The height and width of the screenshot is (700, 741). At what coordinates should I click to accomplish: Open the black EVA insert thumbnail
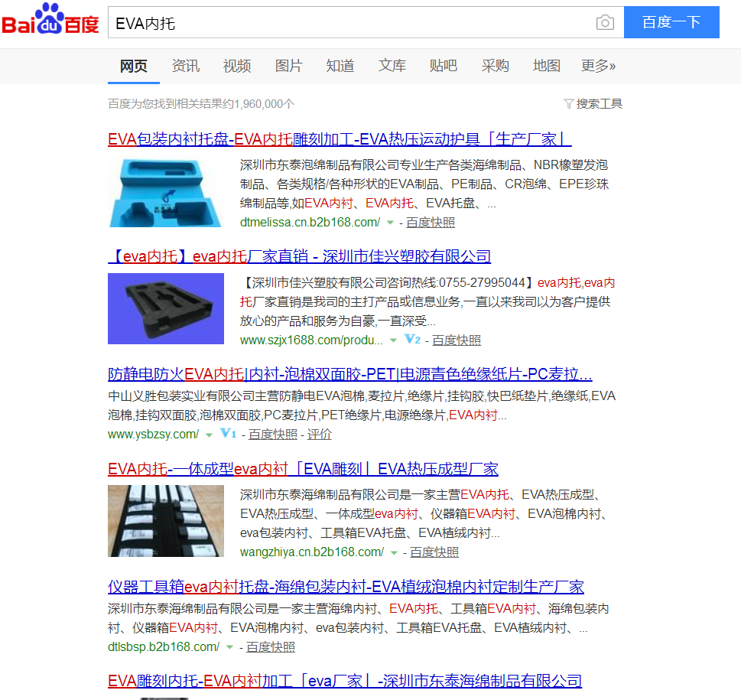coord(166,308)
